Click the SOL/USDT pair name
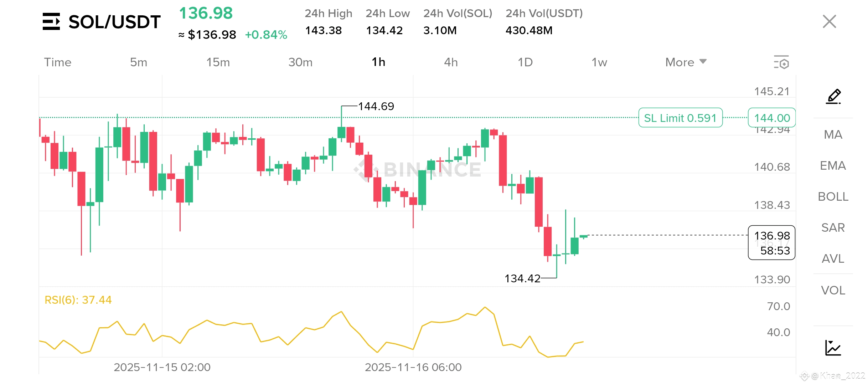This screenshot has width=868, height=385. [114, 22]
